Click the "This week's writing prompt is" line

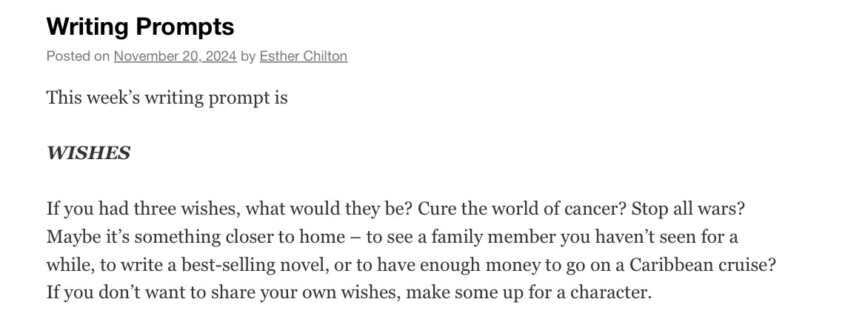[167, 97]
